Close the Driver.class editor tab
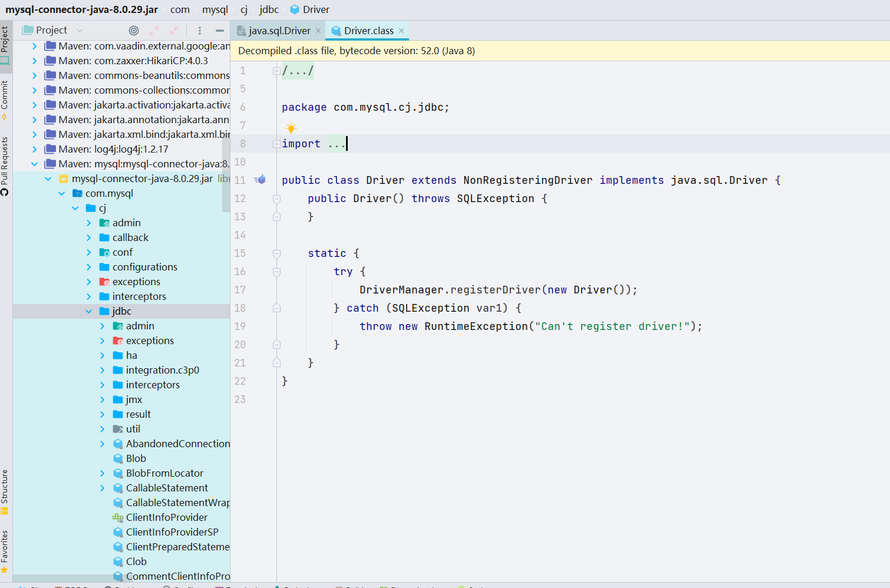The height and width of the screenshot is (588, 890). click(401, 31)
